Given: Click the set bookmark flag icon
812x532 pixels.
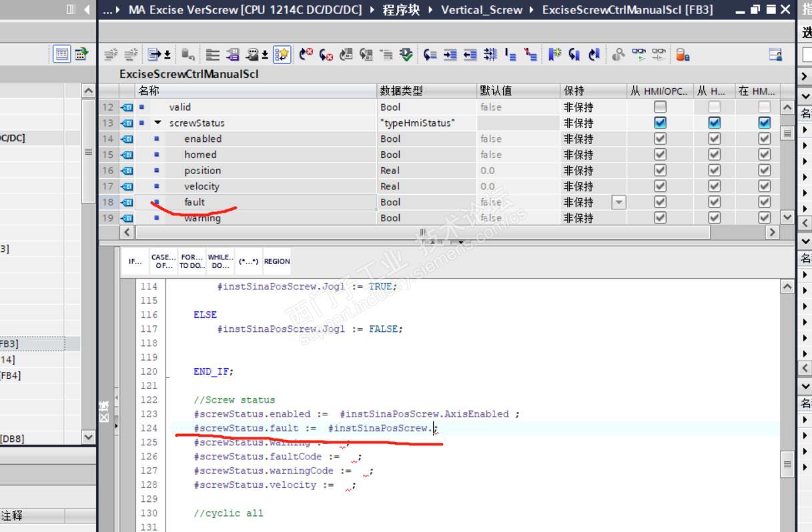Looking at the screenshot, I should pyautogui.click(x=554, y=55).
